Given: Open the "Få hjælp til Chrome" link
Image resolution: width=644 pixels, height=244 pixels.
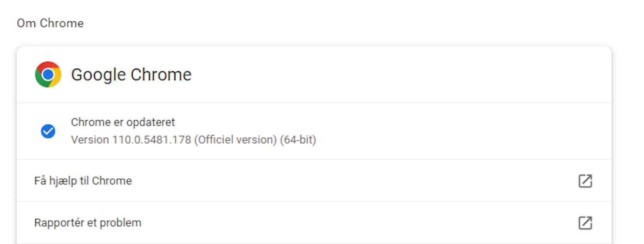Looking at the screenshot, I should [83, 181].
